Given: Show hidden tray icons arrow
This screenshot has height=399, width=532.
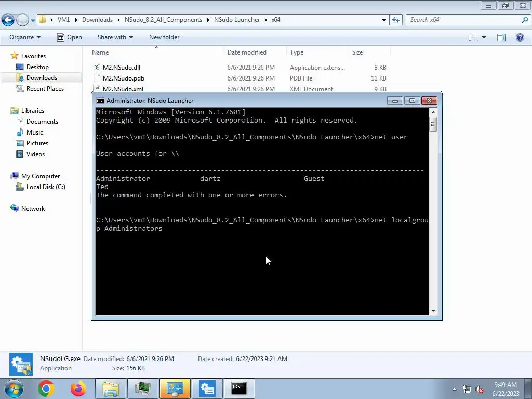Looking at the screenshot, I should pos(454,390).
